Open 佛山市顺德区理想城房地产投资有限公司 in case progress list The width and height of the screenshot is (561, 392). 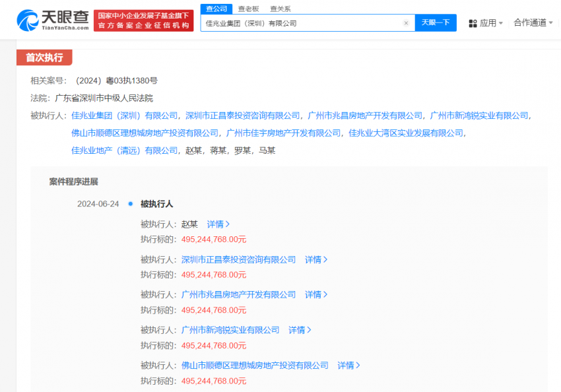coord(255,366)
